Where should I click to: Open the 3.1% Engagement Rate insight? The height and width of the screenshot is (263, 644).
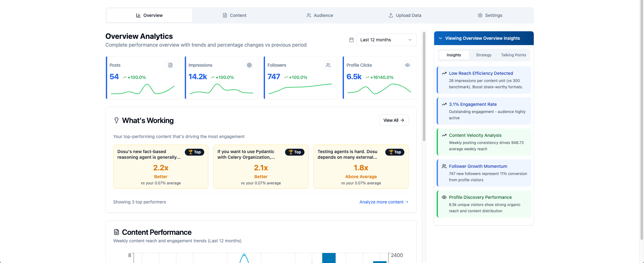click(x=484, y=111)
